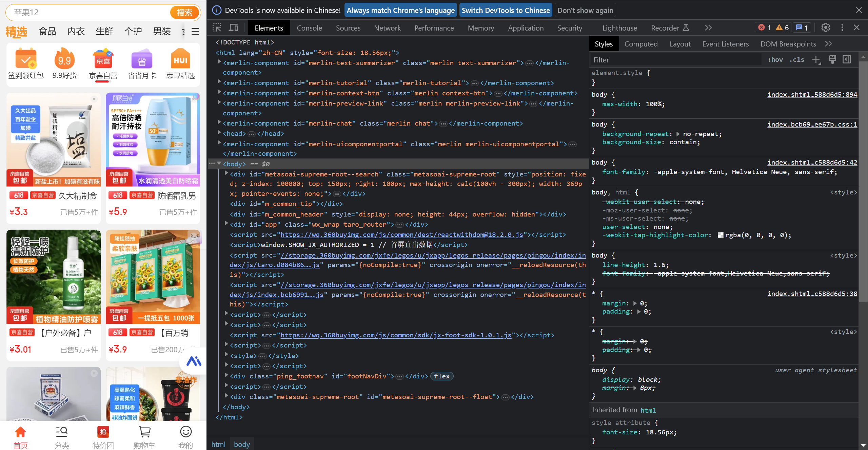Click the Styles Filter input field
Viewport: 868px width, 450px height.
pyautogui.click(x=676, y=60)
